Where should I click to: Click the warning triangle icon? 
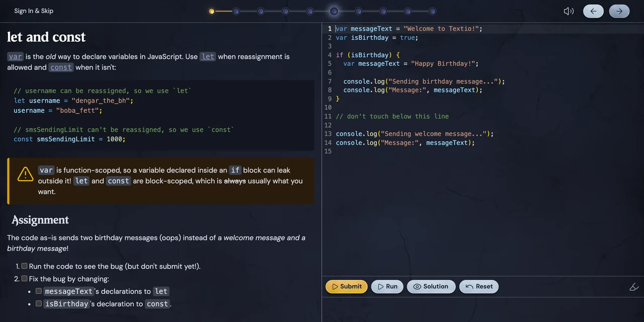25,174
